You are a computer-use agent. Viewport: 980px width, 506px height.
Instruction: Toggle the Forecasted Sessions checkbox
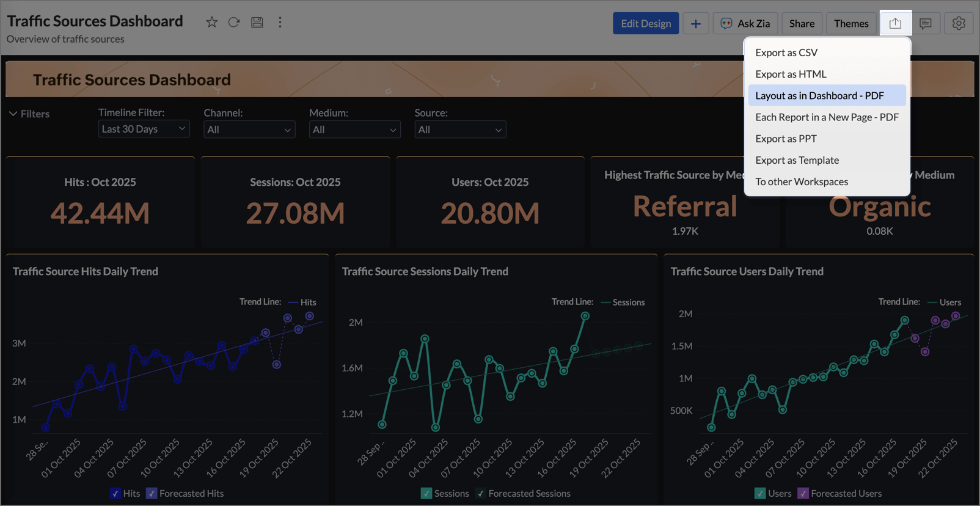[x=481, y=493]
